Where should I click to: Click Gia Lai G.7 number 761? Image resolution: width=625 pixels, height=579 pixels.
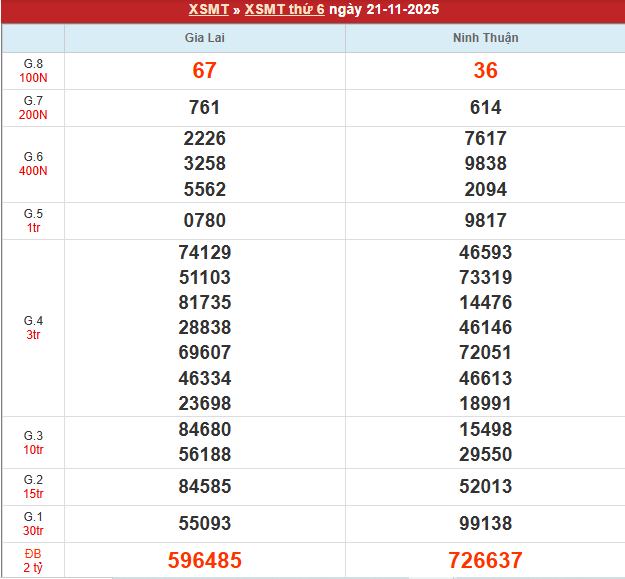(x=204, y=108)
